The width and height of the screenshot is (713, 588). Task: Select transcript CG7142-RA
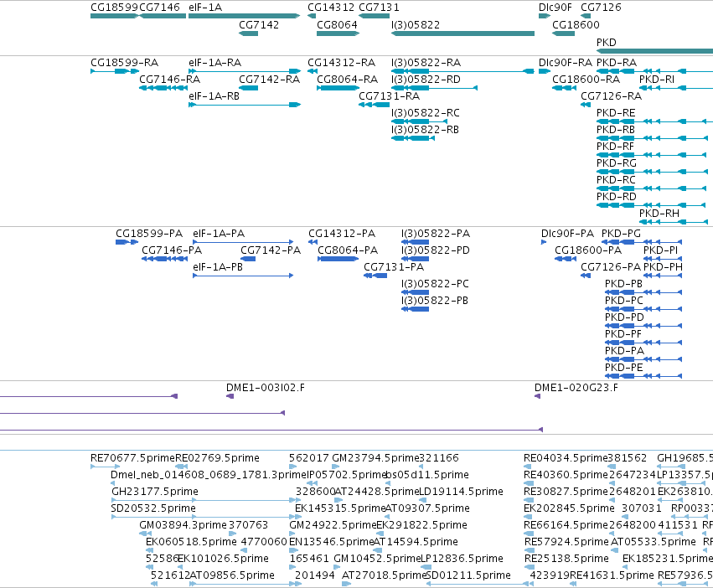coord(269,80)
